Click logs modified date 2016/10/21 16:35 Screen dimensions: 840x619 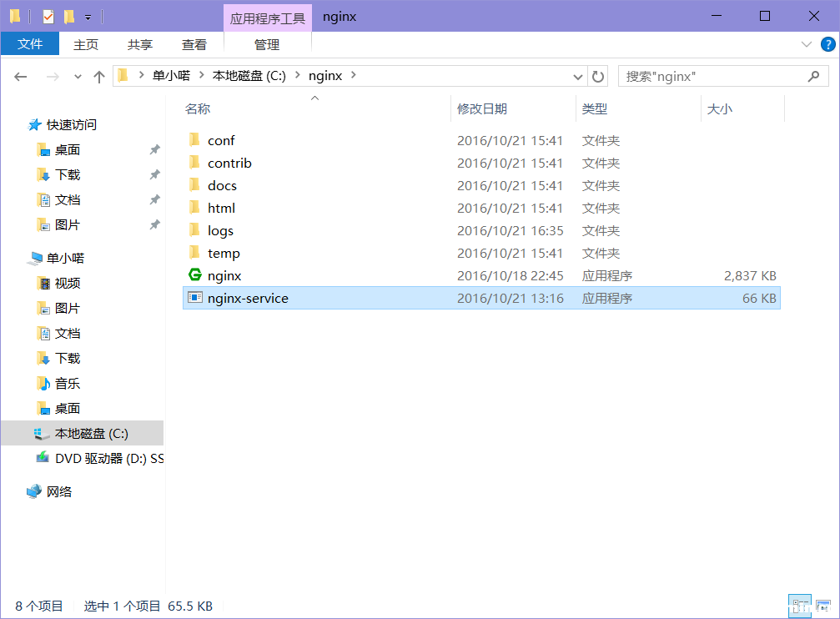510,230
